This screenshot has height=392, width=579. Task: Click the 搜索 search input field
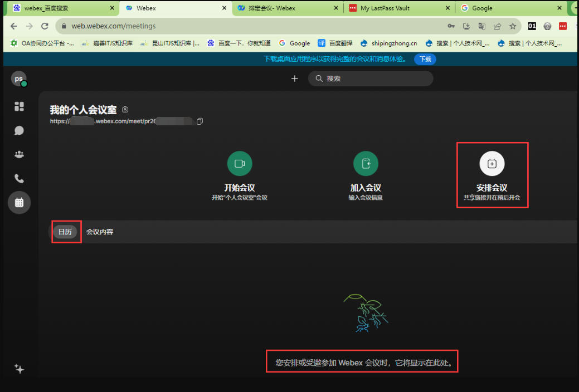371,79
